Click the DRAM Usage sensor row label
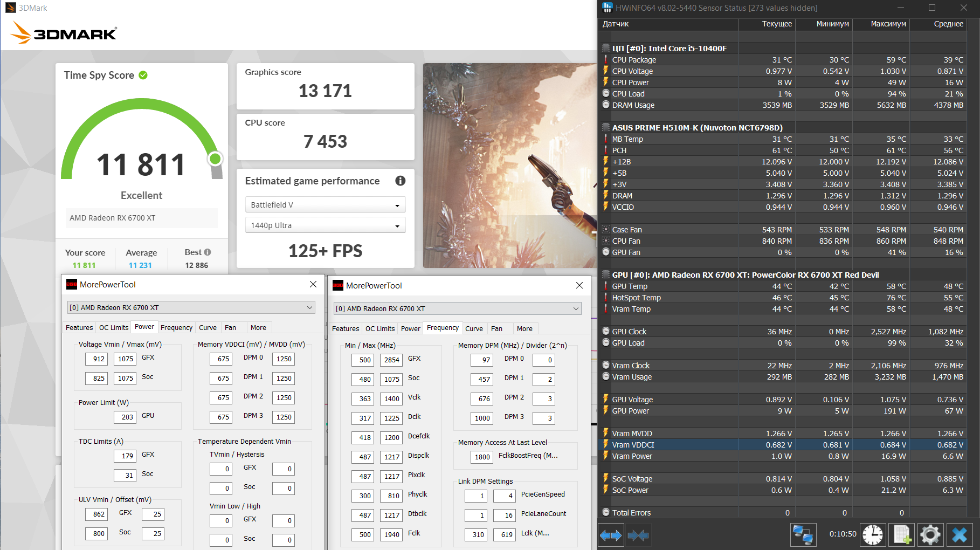Image resolution: width=980 pixels, height=550 pixels. tap(633, 105)
